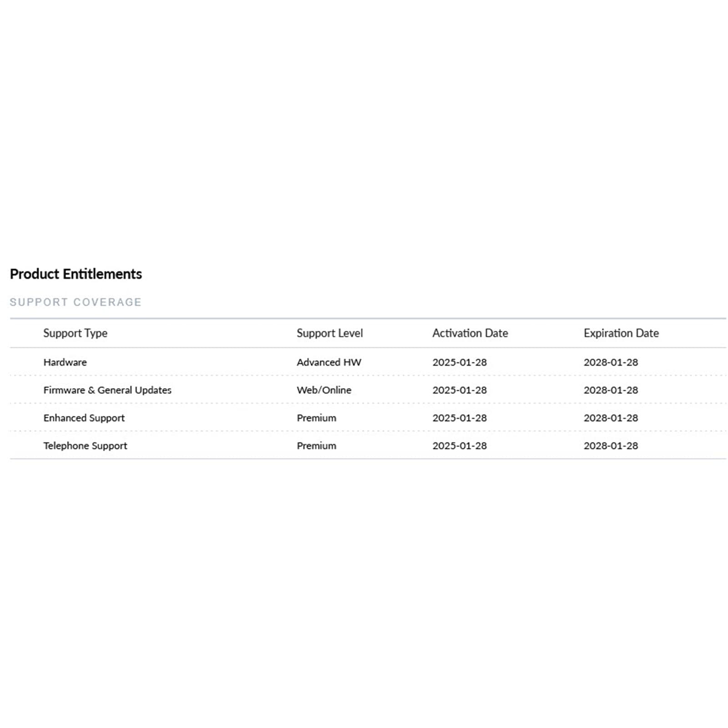Select the Firmware & General Updates row
Screen dimensions: 728x728
[107, 390]
